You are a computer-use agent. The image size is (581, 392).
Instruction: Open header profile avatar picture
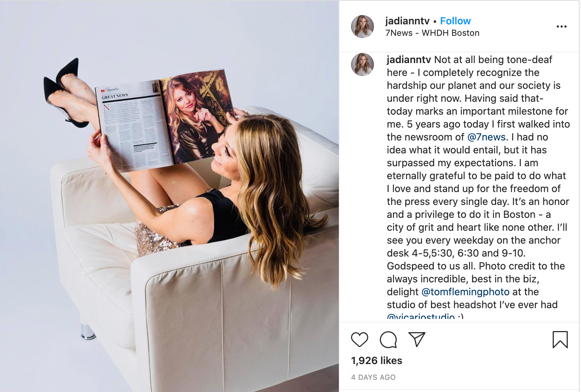362,27
